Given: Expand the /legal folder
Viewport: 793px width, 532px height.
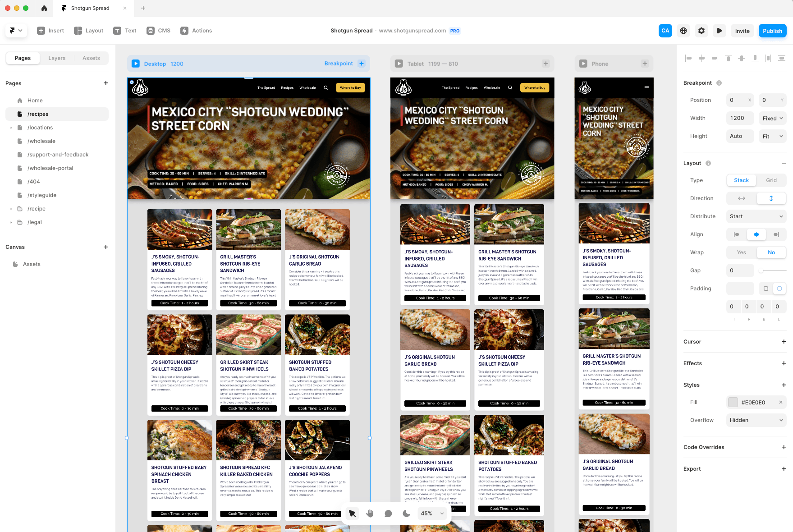Looking at the screenshot, I should (11, 222).
